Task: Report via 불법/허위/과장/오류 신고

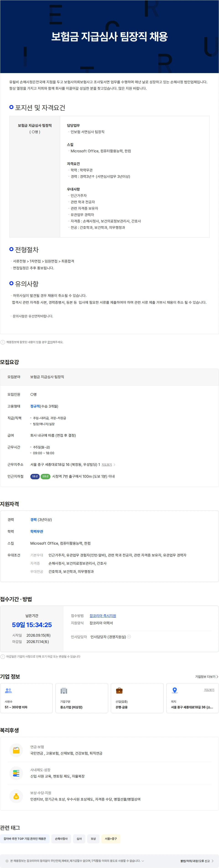Action: tap(197, 860)
